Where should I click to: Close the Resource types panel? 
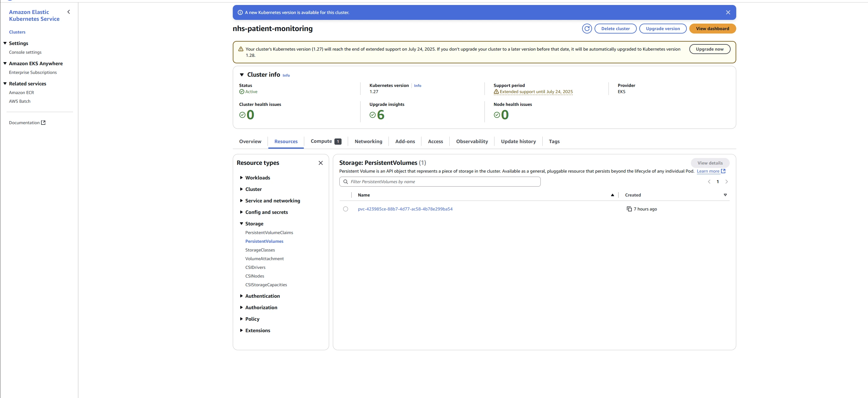click(320, 163)
